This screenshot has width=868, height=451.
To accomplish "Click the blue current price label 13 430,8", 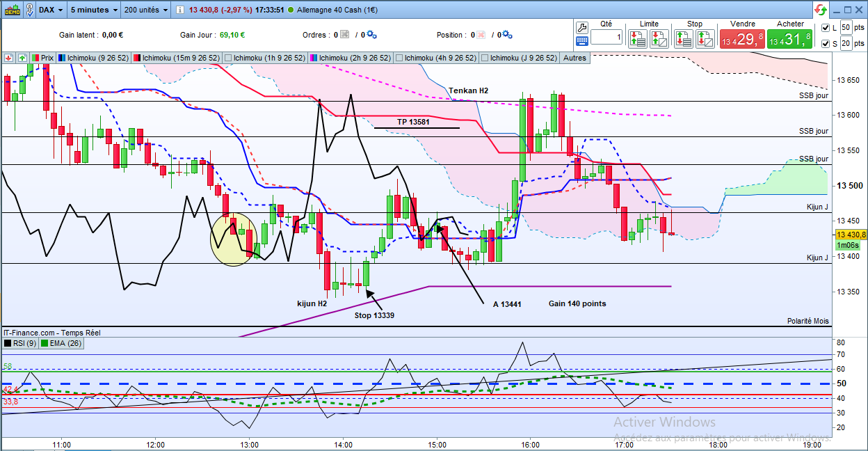I will [x=851, y=235].
